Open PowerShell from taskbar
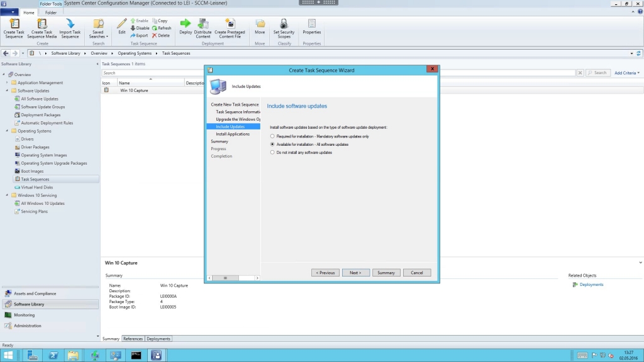Viewport: 644px width, 362px height. pyautogui.click(x=53, y=356)
